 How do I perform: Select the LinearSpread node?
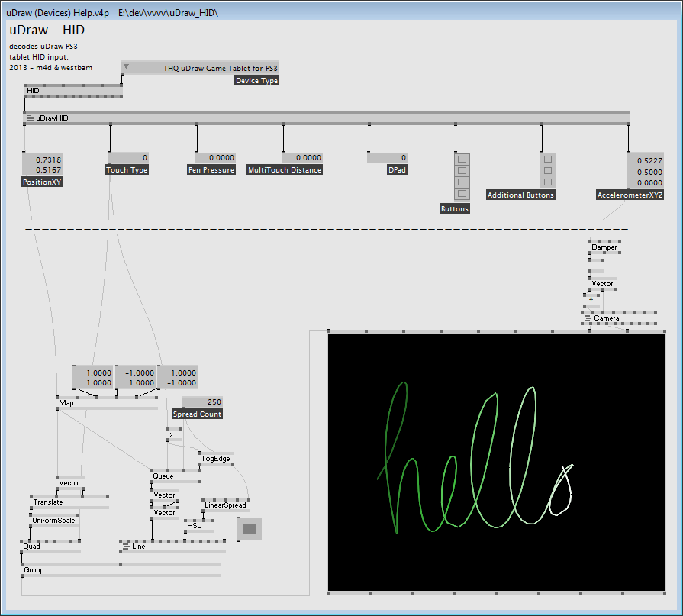pyautogui.click(x=225, y=505)
